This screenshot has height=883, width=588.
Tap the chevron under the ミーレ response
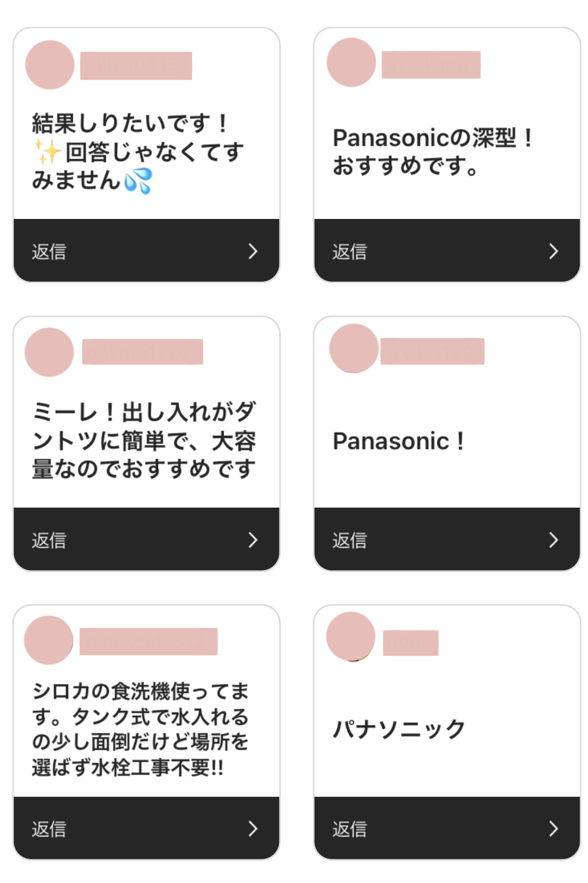pos(252,540)
